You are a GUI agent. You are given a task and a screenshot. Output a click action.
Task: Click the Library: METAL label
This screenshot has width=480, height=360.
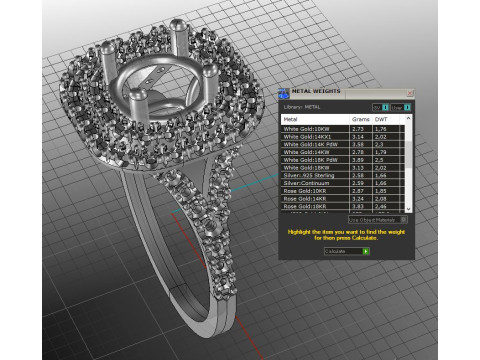(x=302, y=107)
